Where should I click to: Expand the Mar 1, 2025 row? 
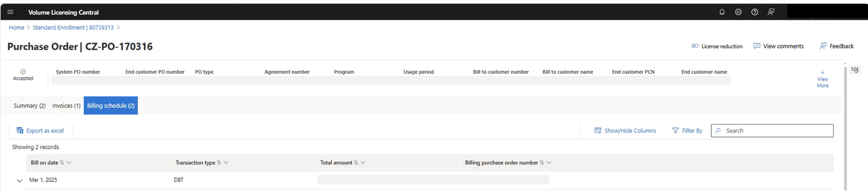coord(19,180)
